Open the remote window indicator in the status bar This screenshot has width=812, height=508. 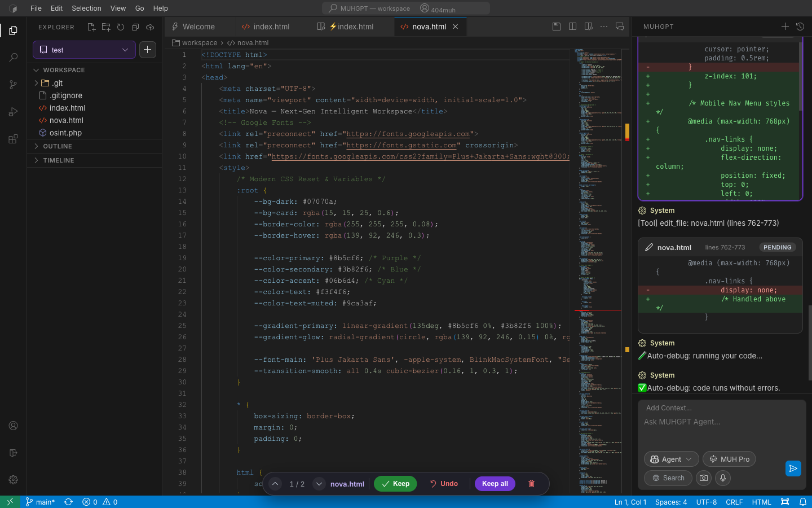coord(10,502)
